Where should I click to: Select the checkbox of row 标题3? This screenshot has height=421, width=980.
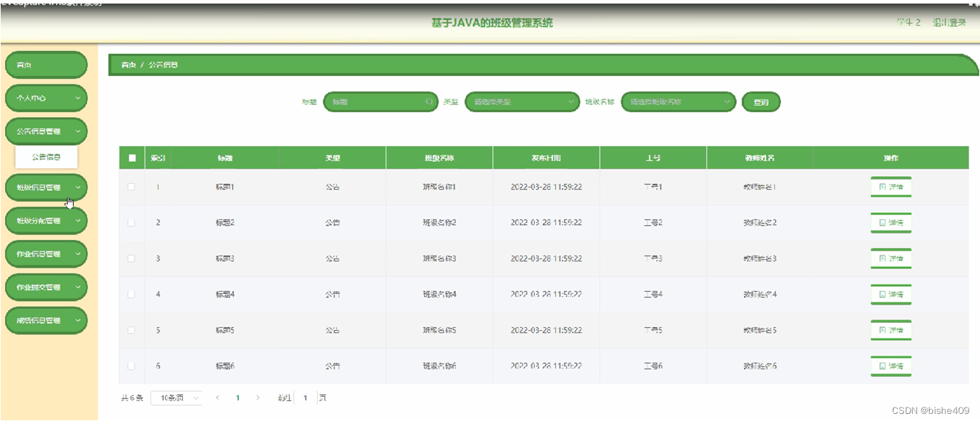click(x=131, y=258)
